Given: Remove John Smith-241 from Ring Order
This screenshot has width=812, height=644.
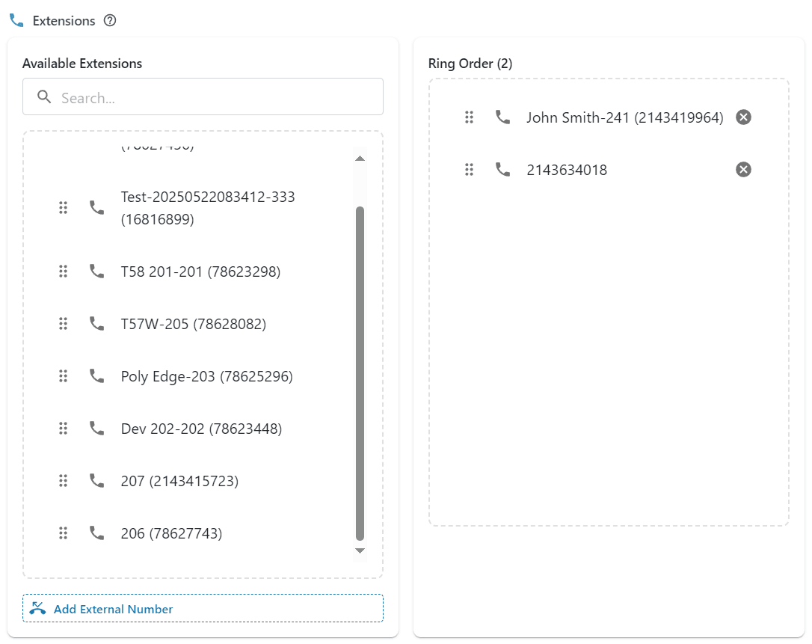Looking at the screenshot, I should (743, 117).
